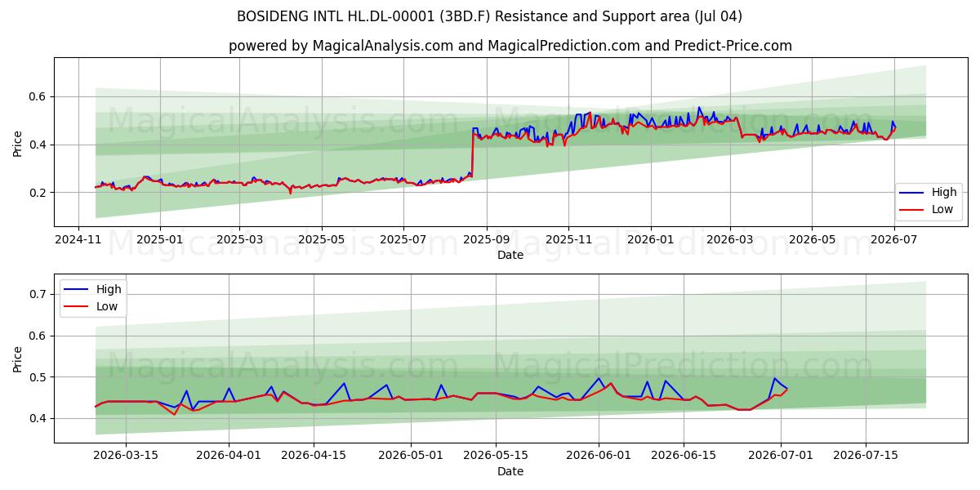Click 'Low' in the top chart legend
Screen dimensions: 980x490
click(x=943, y=209)
